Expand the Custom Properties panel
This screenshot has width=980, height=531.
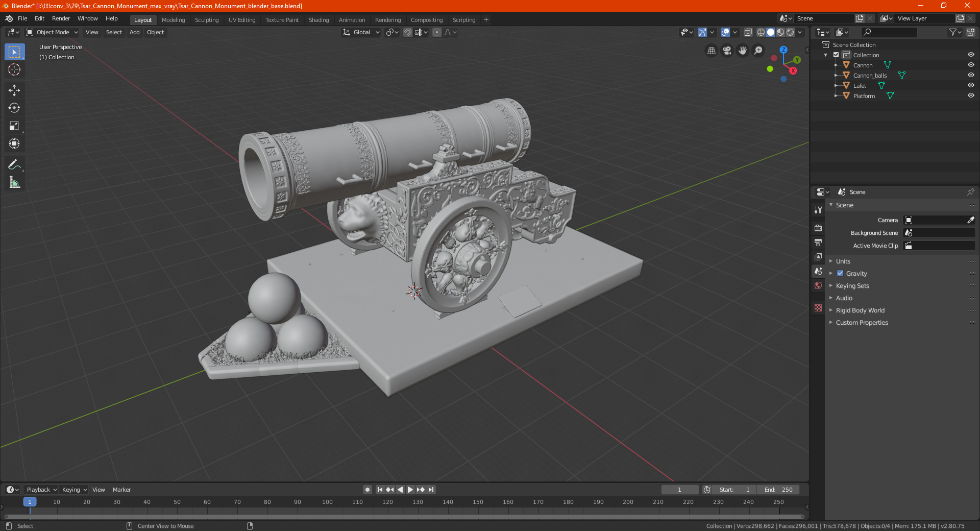[x=862, y=322]
